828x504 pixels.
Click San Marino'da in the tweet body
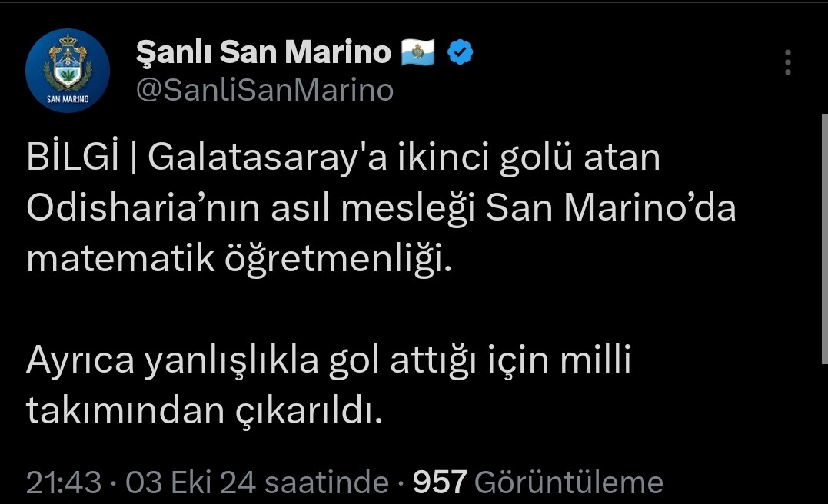610,207
